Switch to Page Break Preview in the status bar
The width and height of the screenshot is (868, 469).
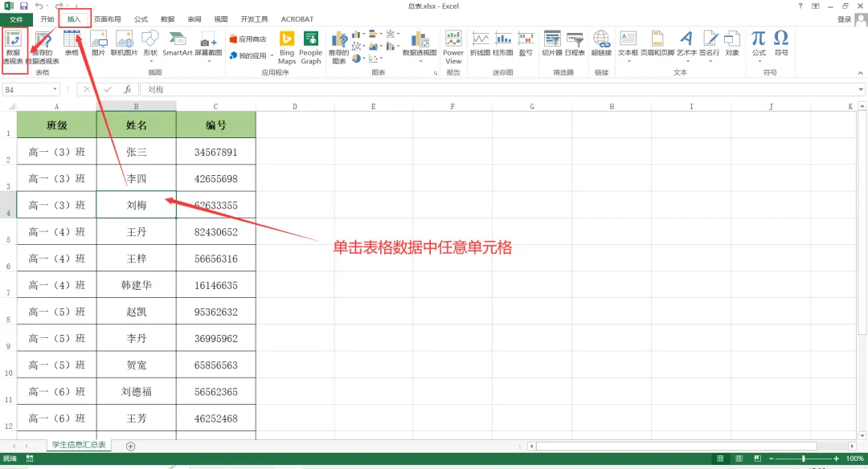pyautogui.click(x=758, y=459)
